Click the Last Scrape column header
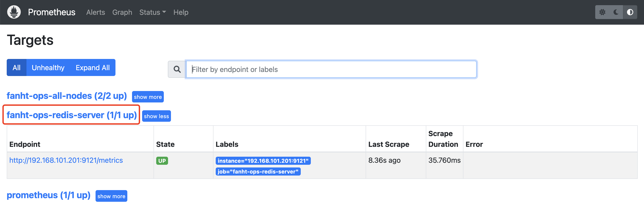The width and height of the screenshot is (644, 204). [x=388, y=144]
